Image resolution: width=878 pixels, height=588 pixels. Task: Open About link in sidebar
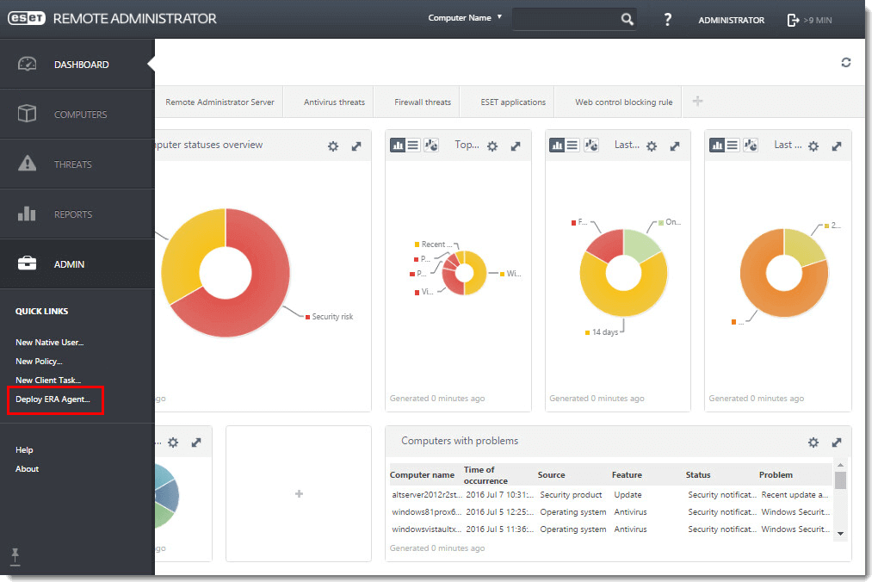[x=27, y=468]
